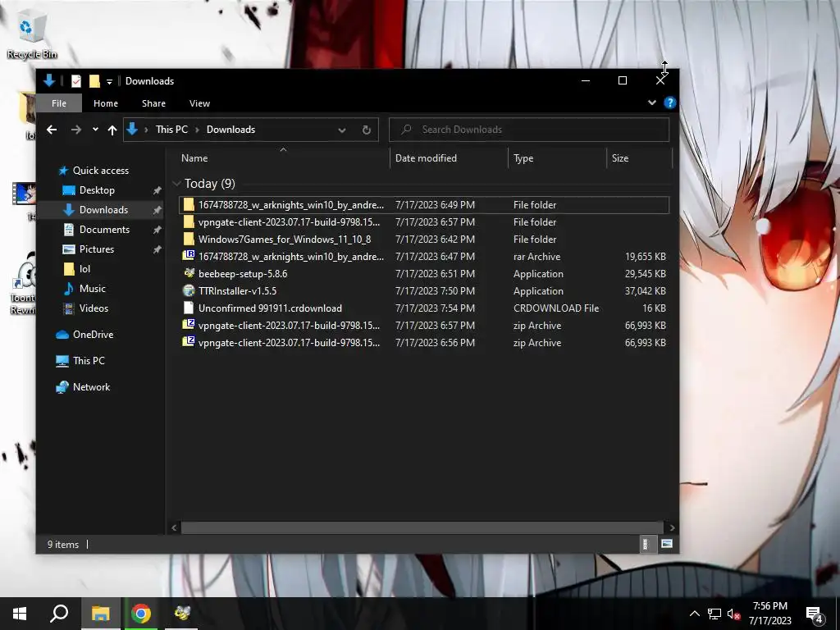The height and width of the screenshot is (630, 840).
Task: Click This PC in the address bar
Action: coord(171,130)
